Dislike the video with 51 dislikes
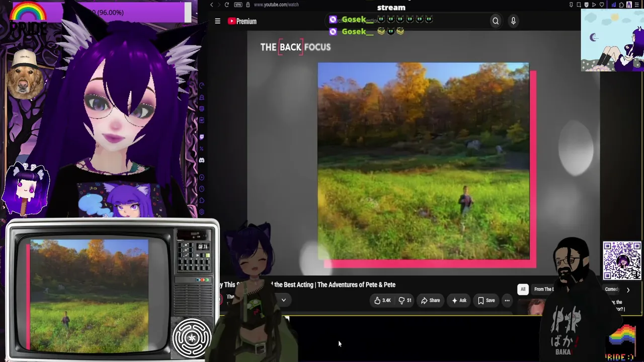This screenshot has height=362, width=644. [405, 301]
